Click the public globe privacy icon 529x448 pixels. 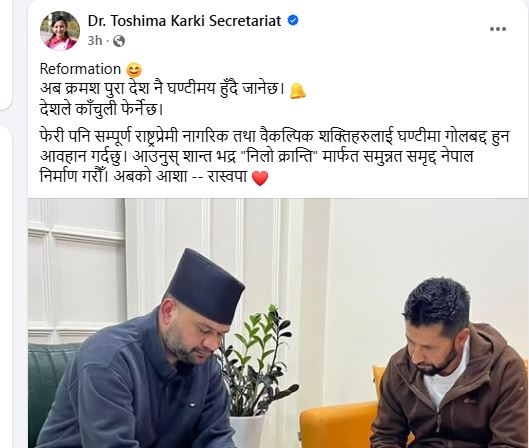tap(119, 41)
